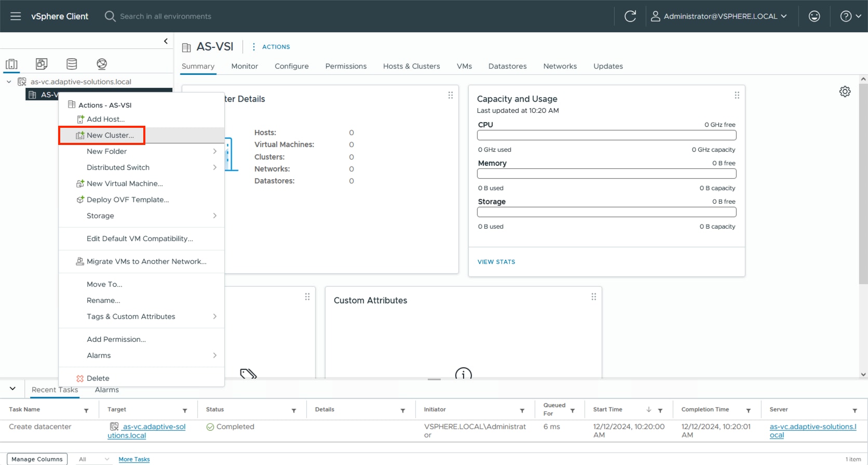The height and width of the screenshot is (465, 868).
Task: Click the Add Host icon
Action: point(80,119)
